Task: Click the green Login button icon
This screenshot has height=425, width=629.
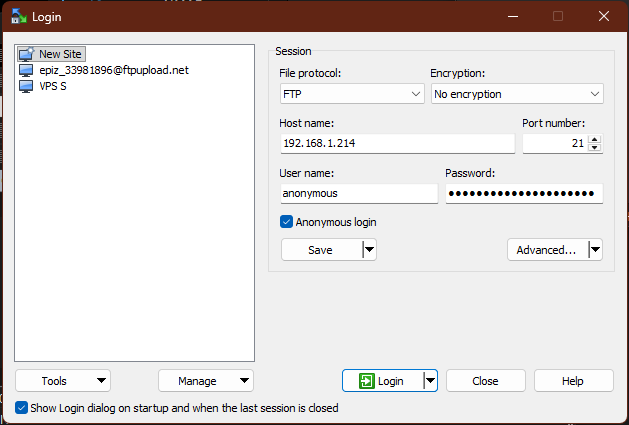Action: tap(367, 381)
